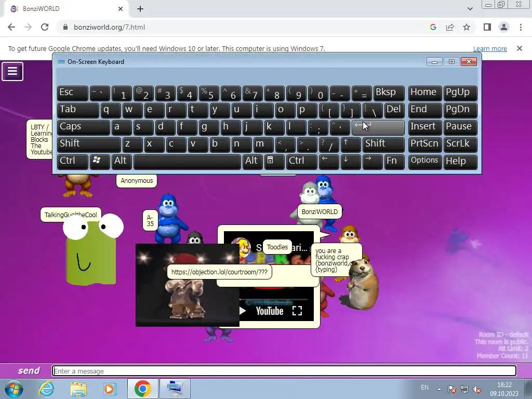The image size is (532, 399).
Task: Click the Options key on the On-Screen Keyboard
Action: point(425,161)
